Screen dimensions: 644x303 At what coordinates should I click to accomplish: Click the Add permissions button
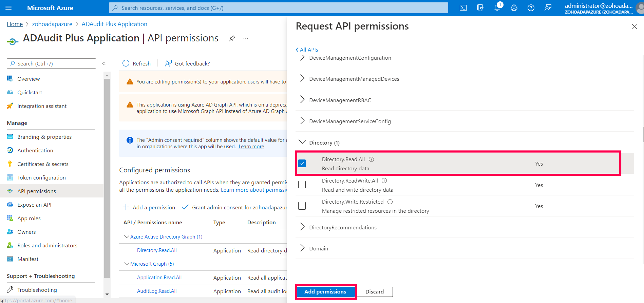[x=325, y=291]
